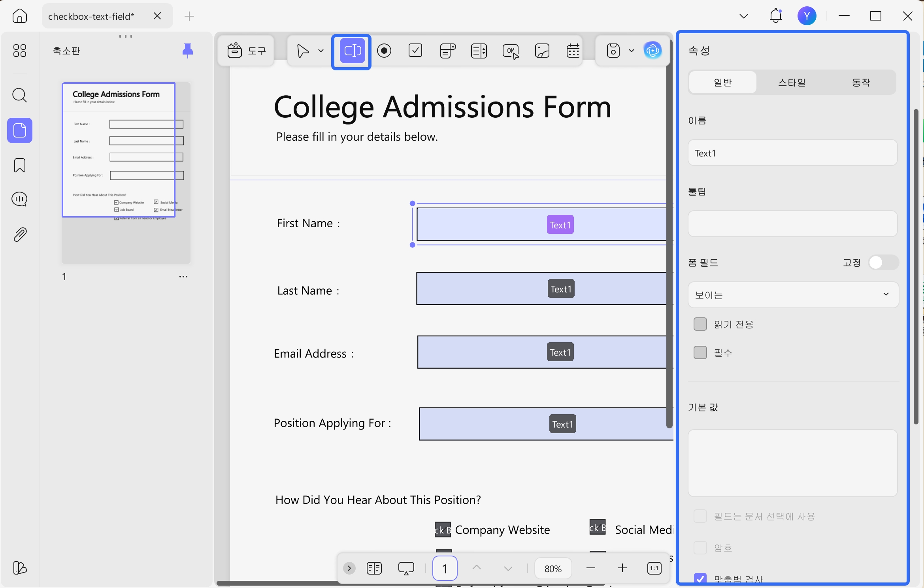Open the 80% zoom level box
This screenshot has width=924, height=588.
[x=553, y=568]
